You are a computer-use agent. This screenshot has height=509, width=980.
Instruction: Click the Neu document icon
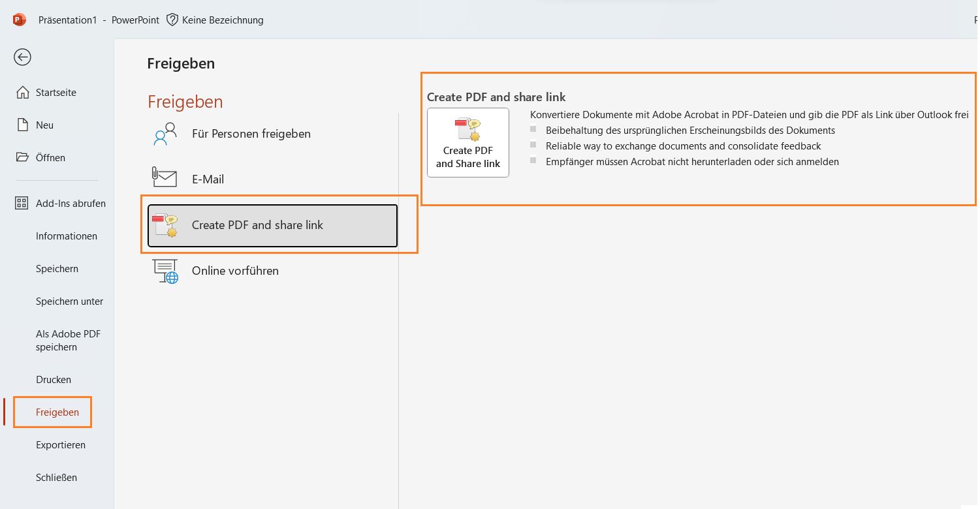(22, 125)
